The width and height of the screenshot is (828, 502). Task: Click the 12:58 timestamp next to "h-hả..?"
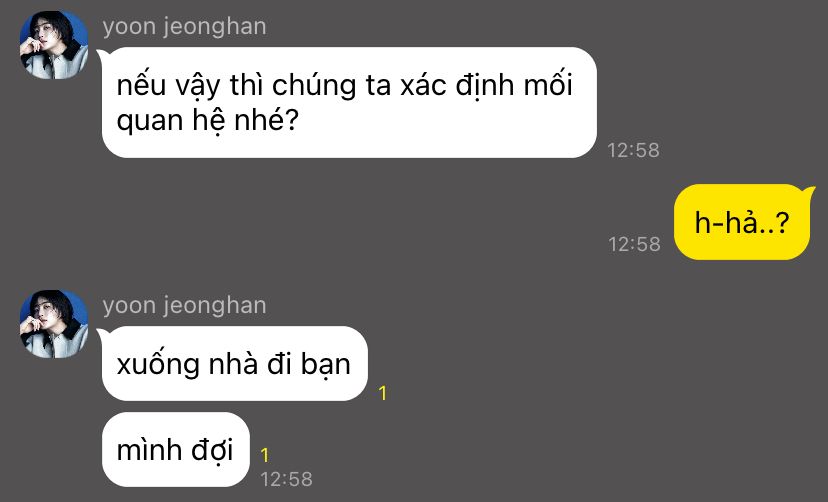(634, 244)
